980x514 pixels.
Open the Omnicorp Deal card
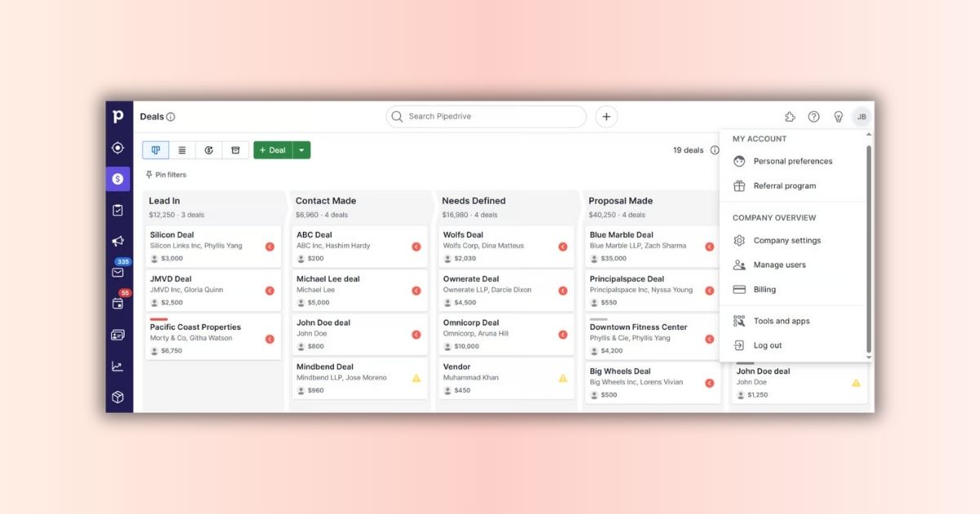click(506, 335)
